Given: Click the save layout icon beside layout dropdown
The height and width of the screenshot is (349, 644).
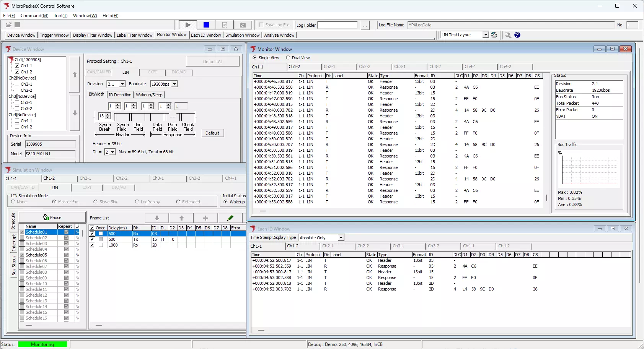Looking at the screenshot, I should (x=494, y=35).
